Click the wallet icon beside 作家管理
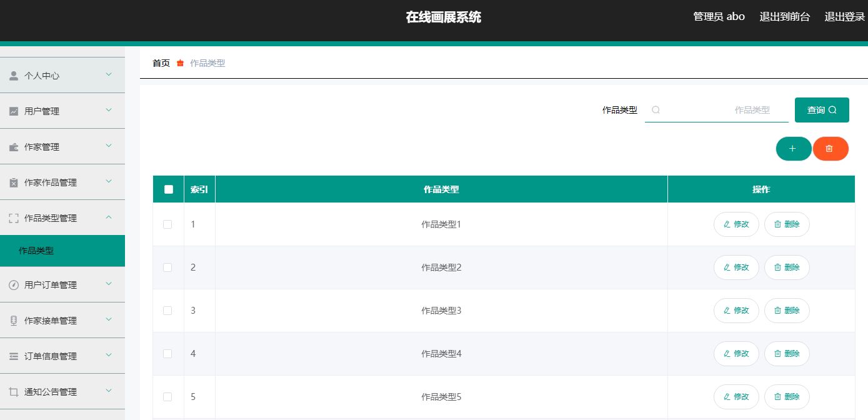868x420 pixels. tap(14, 147)
